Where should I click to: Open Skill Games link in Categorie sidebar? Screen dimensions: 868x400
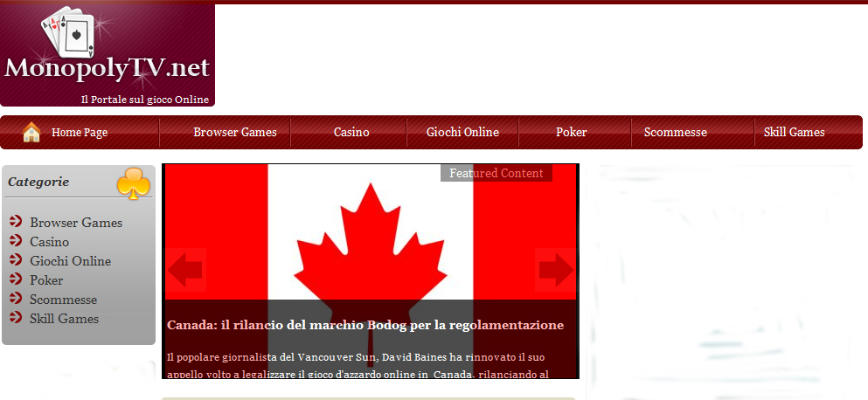(x=64, y=319)
